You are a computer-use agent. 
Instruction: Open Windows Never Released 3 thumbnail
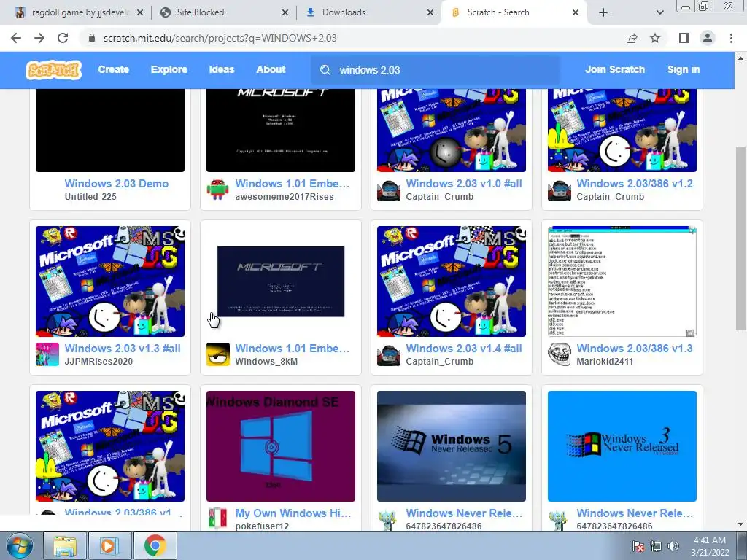tap(622, 446)
